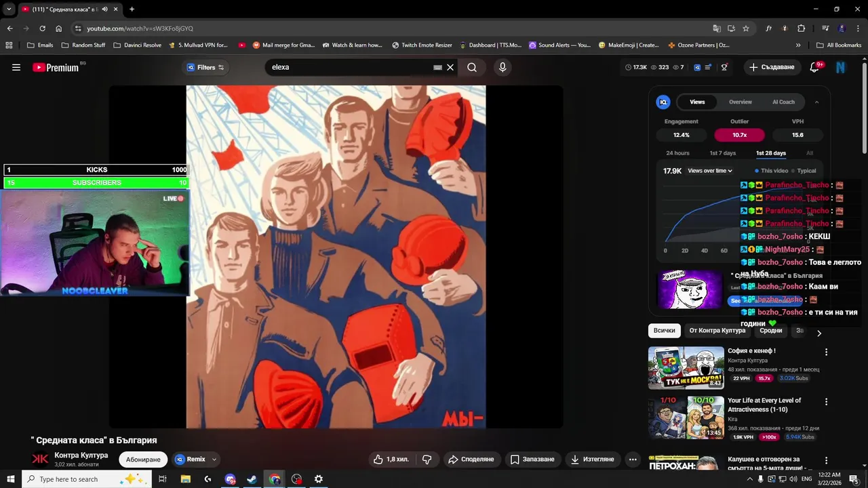Like the video (1,8 хил.)
The height and width of the screenshot is (488, 868).
click(x=392, y=459)
